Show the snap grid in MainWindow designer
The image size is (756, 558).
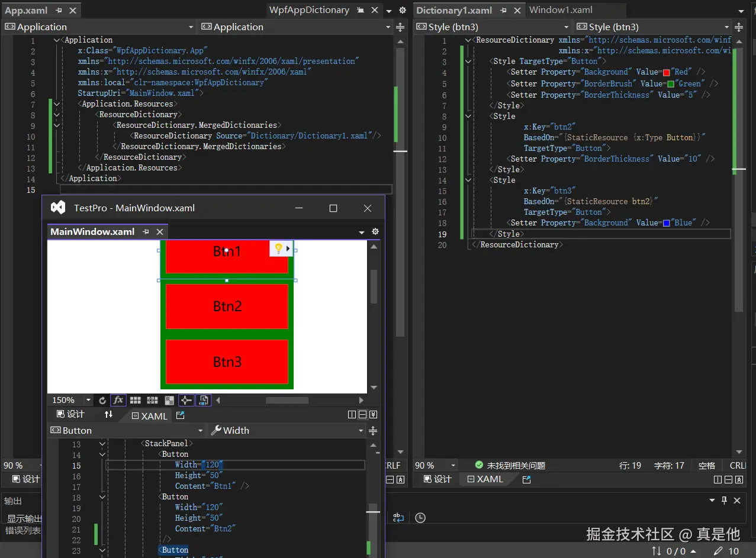[135, 401]
